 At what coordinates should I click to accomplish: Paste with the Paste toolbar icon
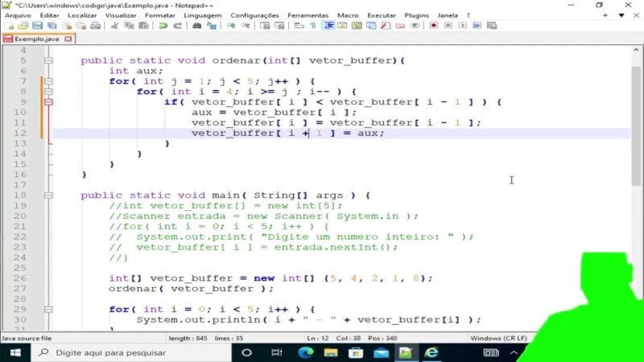point(144,26)
